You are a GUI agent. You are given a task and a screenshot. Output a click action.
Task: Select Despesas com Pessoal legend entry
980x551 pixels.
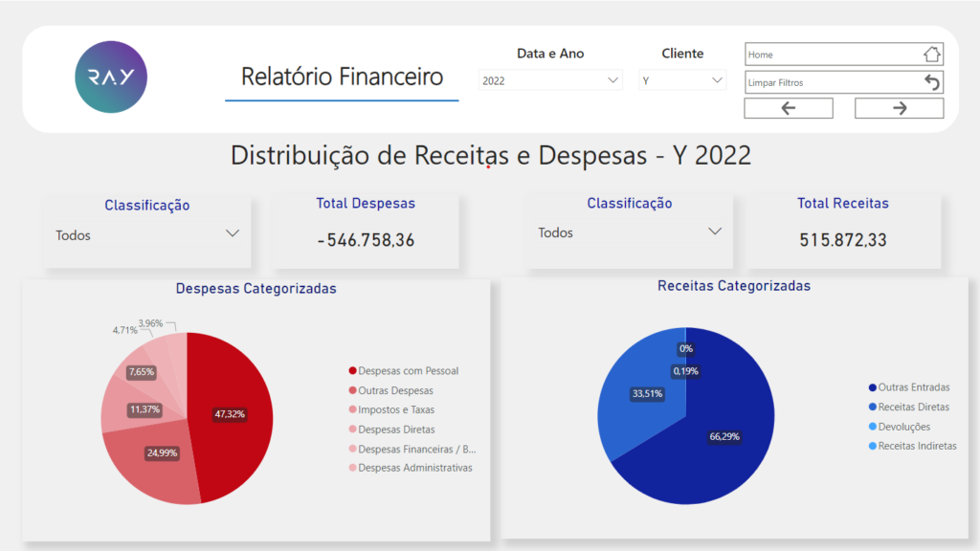[x=408, y=371]
